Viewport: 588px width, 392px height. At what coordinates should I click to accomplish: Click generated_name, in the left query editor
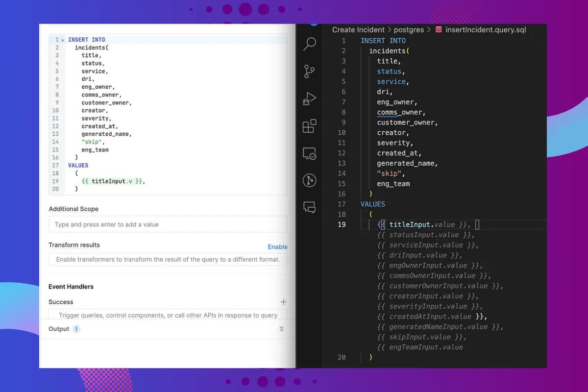pos(107,134)
